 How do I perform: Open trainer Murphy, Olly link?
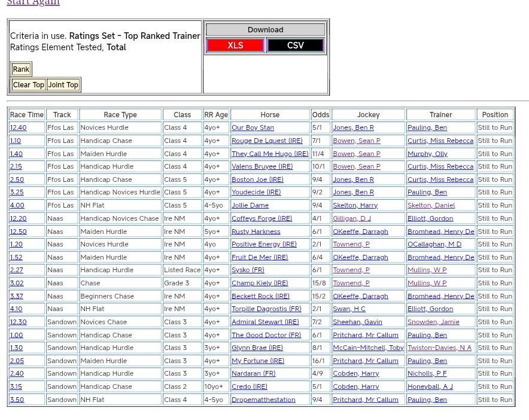pos(427,154)
